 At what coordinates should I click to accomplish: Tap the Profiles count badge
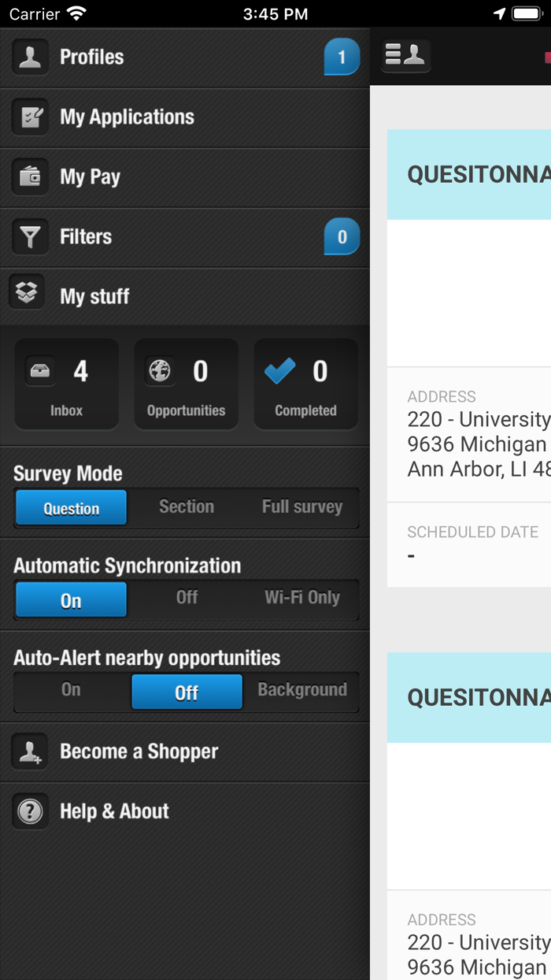coord(342,58)
